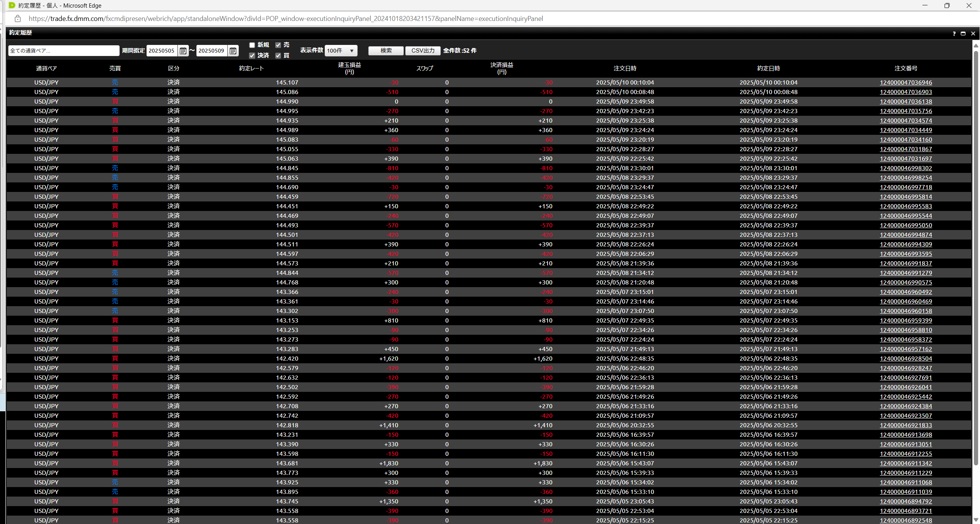
Task: Click the site lock icon in address bar
Action: pos(18,19)
